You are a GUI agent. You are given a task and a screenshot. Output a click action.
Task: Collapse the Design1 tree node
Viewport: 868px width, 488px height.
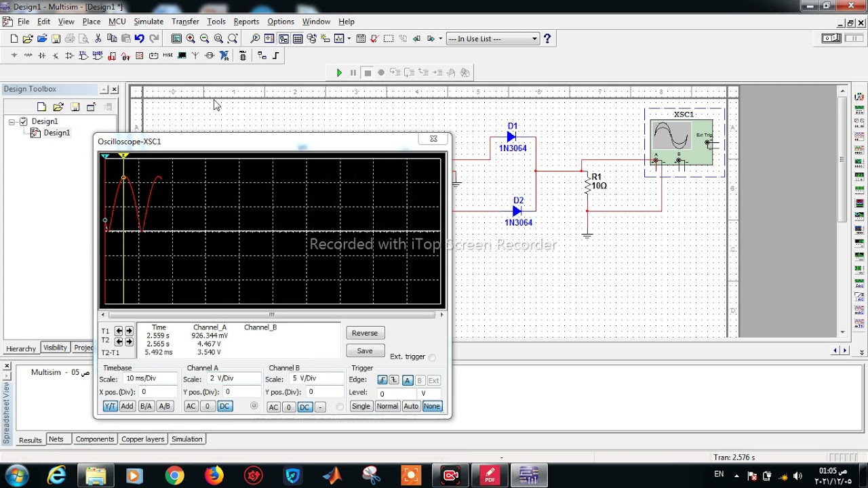12,121
